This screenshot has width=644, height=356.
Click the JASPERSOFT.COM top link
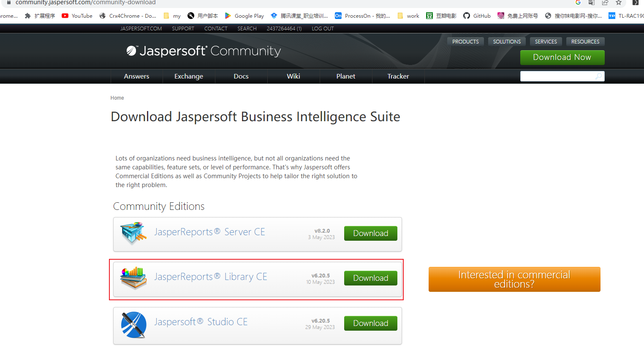[141, 29]
